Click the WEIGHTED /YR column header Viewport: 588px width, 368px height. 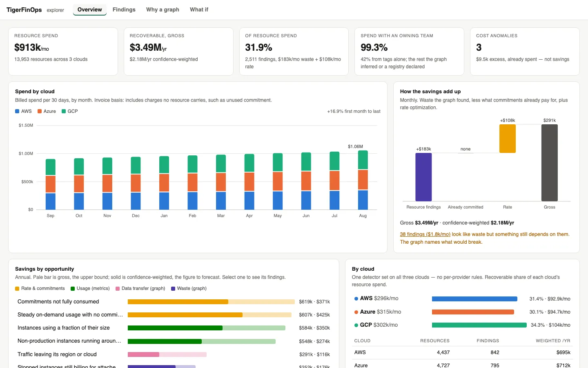553,341
